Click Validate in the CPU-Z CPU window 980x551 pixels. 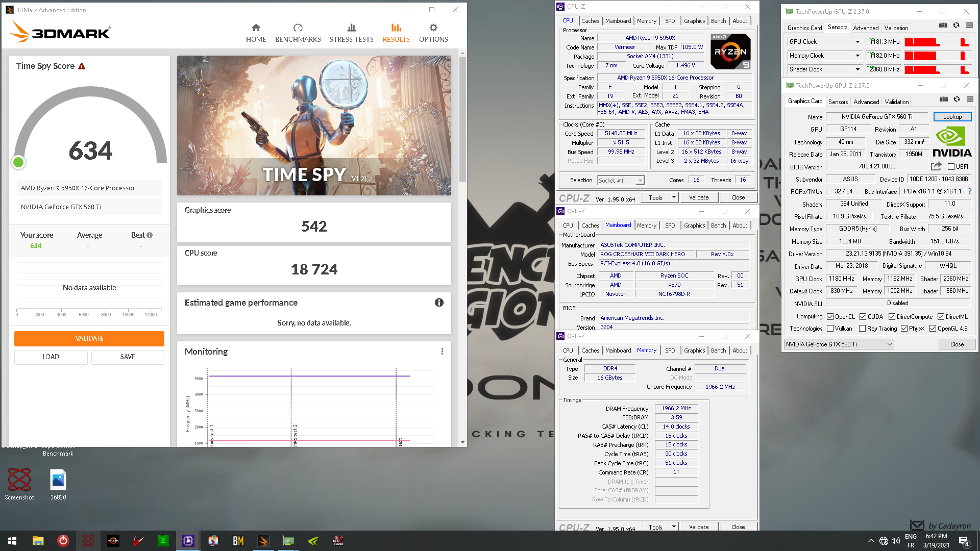(x=699, y=197)
